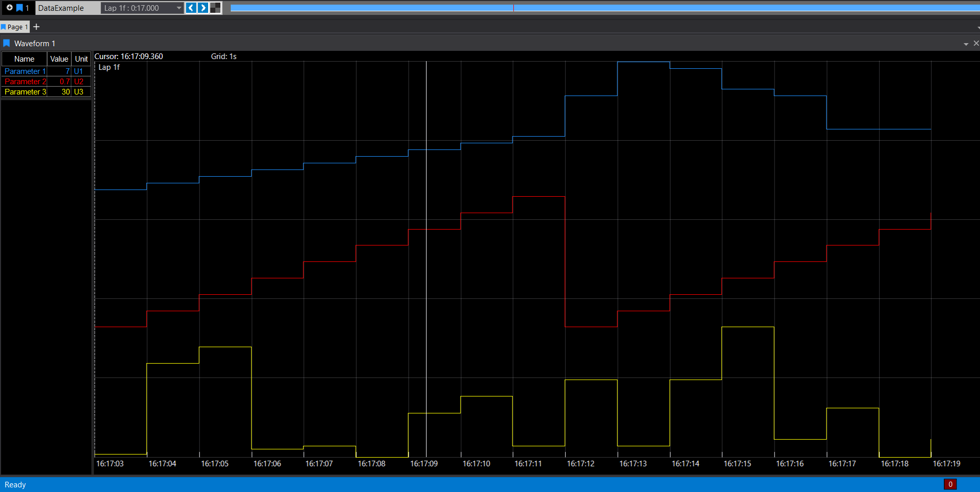
Task: Click the Grid: 1s label
Action: [224, 56]
